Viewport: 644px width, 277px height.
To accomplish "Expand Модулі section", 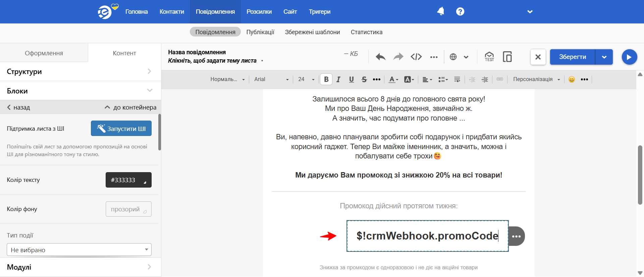I will (x=80, y=267).
